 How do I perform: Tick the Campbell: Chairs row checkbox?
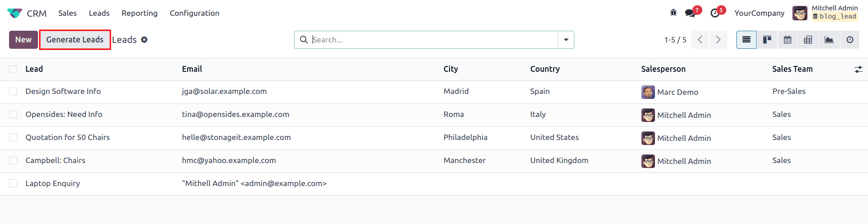click(13, 161)
